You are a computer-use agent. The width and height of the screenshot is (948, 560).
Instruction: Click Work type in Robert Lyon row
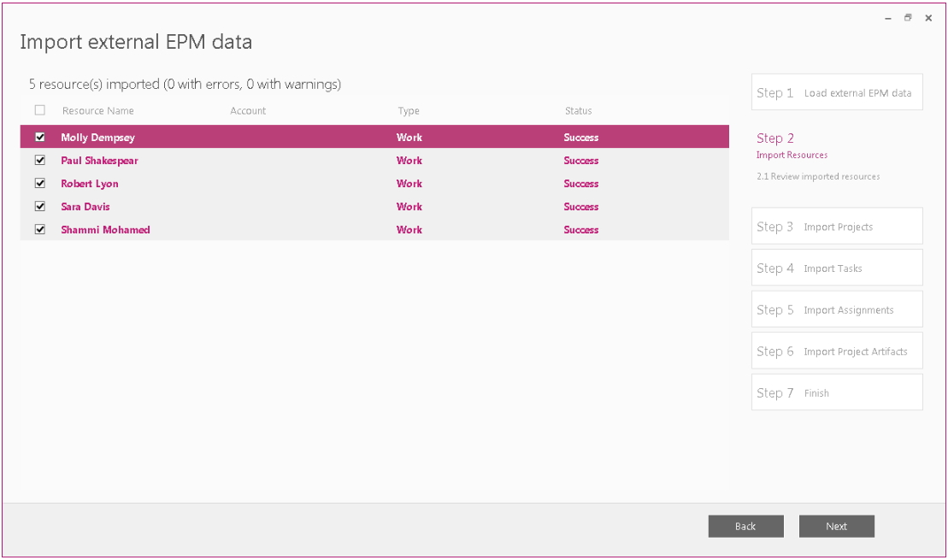click(x=409, y=183)
